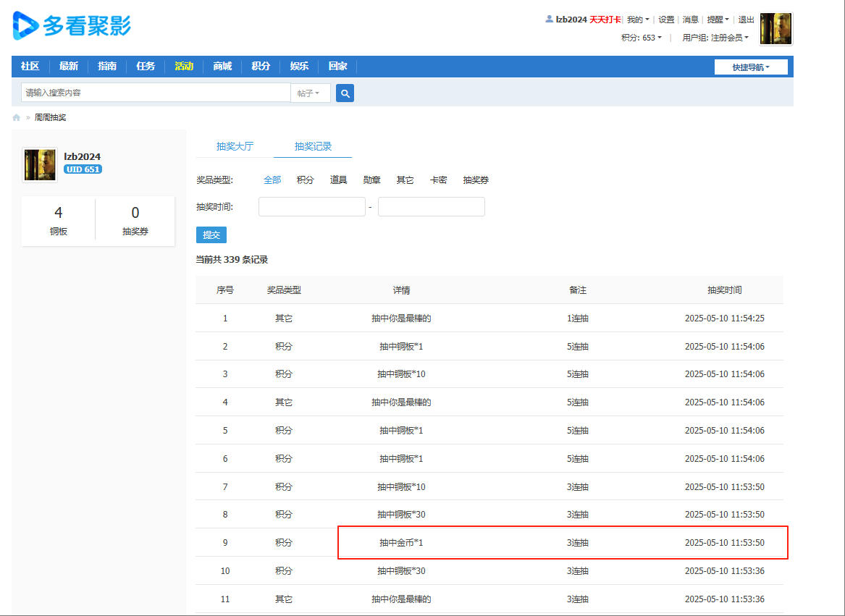The image size is (845, 616).
Task: Go to 商城 in navigation bar
Action: tap(222, 67)
